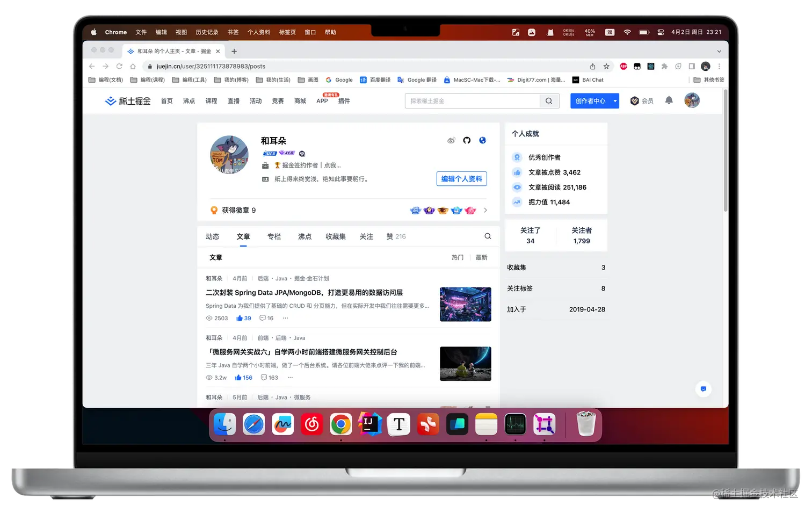
Task: Open the 会员 link in the header
Action: point(642,101)
